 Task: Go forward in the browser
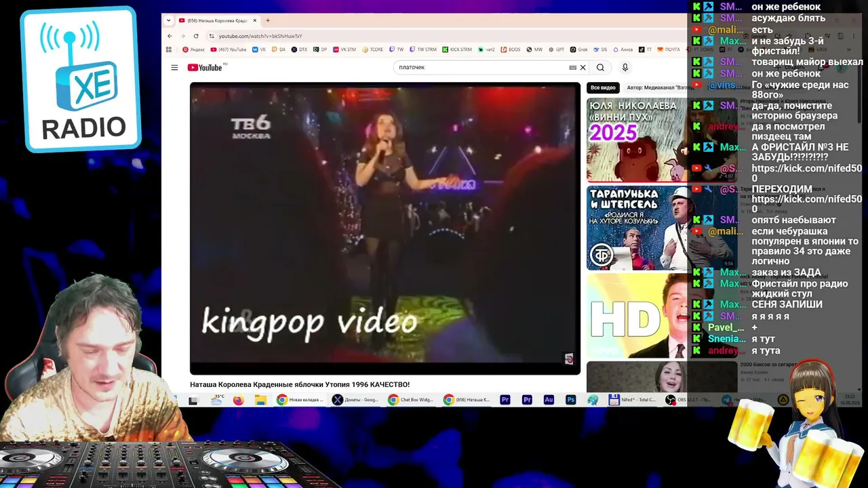(x=182, y=36)
